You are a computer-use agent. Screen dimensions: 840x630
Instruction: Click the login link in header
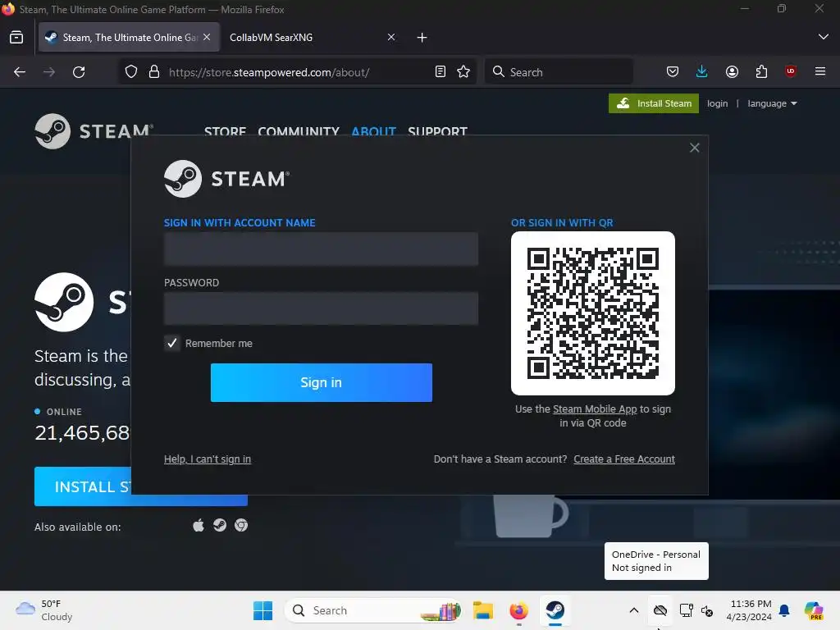click(x=717, y=103)
